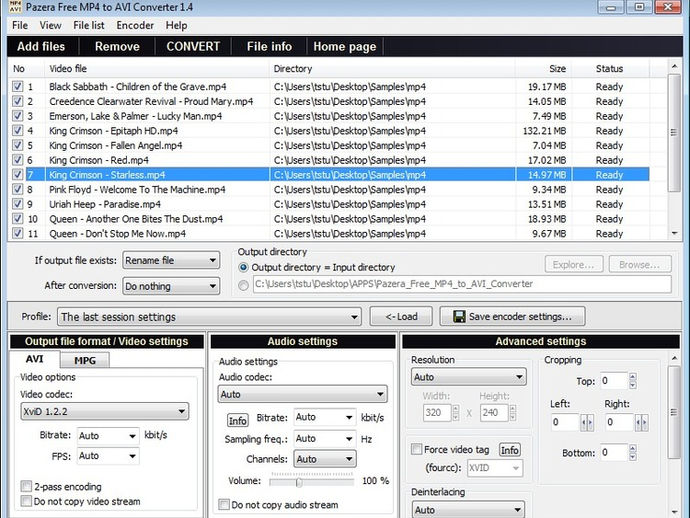Open the Help menu

(176, 26)
